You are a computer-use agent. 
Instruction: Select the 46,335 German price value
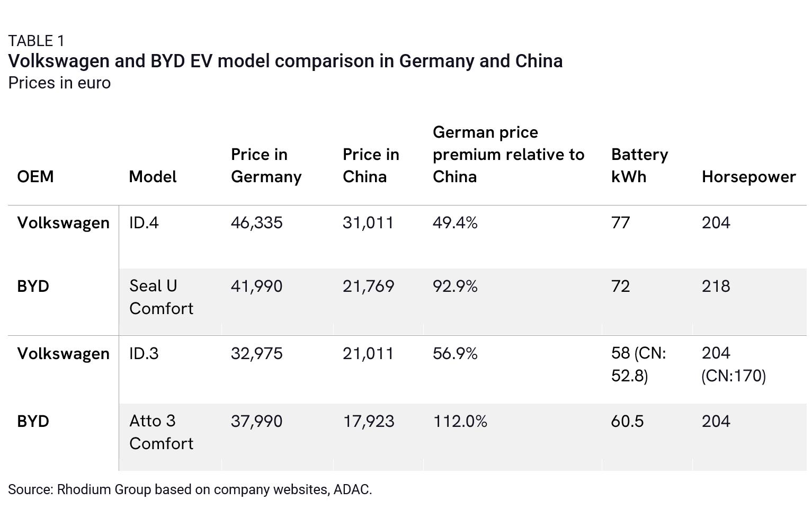257,222
